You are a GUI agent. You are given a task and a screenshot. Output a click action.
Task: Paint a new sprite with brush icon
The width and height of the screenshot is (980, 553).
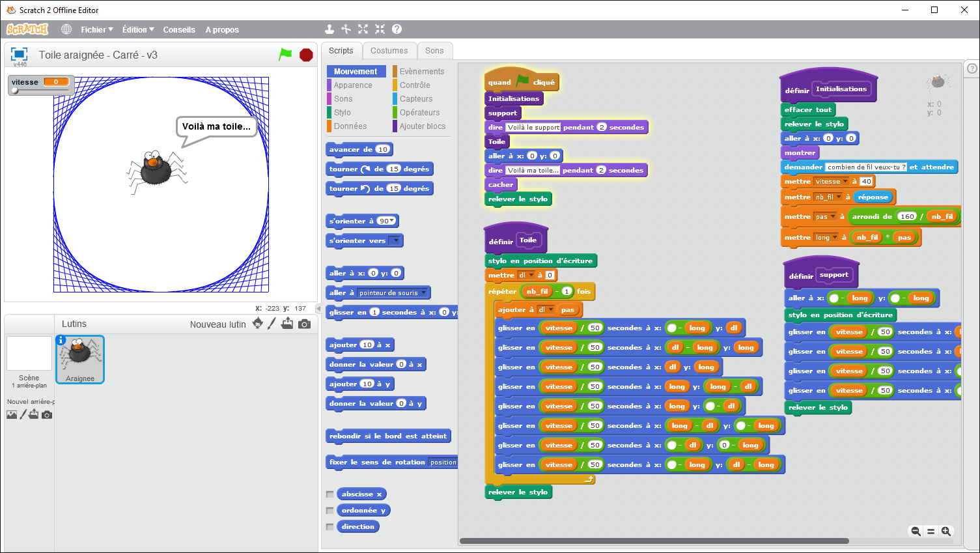tap(272, 324)
